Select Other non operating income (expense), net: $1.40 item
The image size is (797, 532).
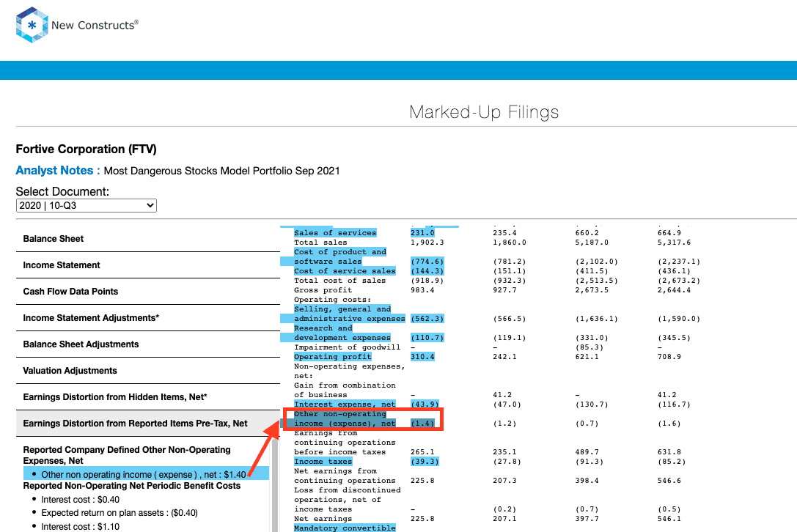pos(147,474)
